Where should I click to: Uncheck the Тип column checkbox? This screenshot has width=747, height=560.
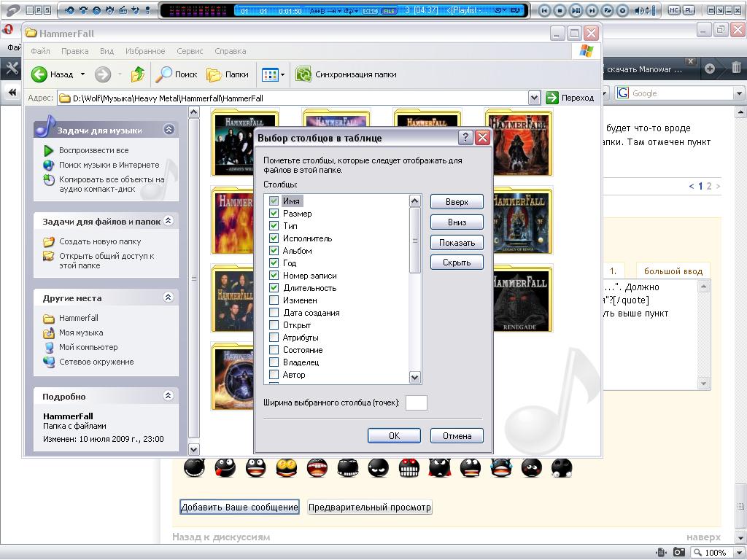click(x=274, y=226)
